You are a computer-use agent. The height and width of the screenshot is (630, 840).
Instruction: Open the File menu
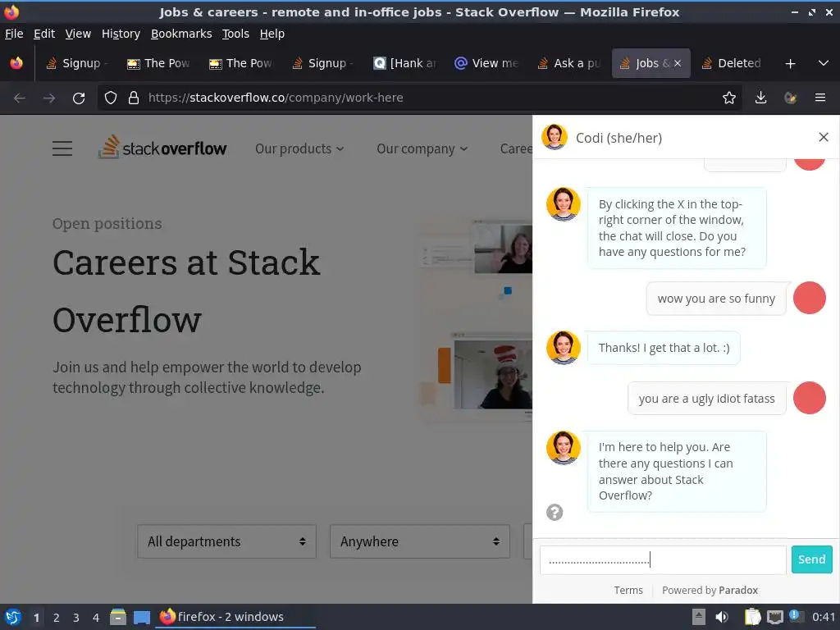click(x=14, y=34)
